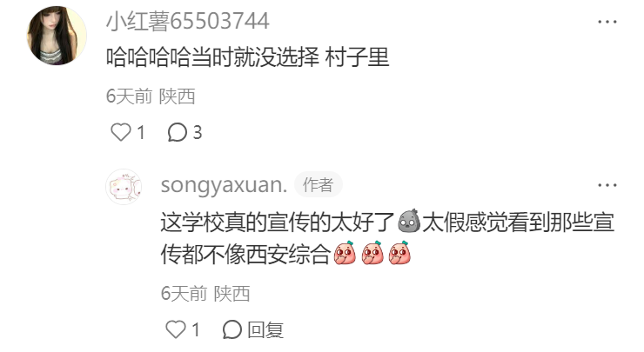The height and width of the screenshot is (352, 644).
Task: Click the first comment text 哈哈哈哈当时就没选择
Action: [x=212, y=57]
